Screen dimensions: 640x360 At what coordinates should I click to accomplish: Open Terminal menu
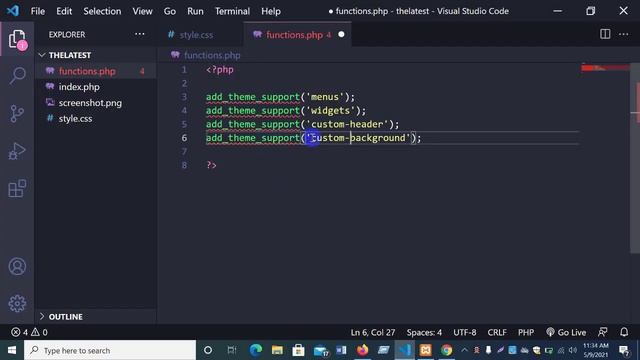click(232, 11)
